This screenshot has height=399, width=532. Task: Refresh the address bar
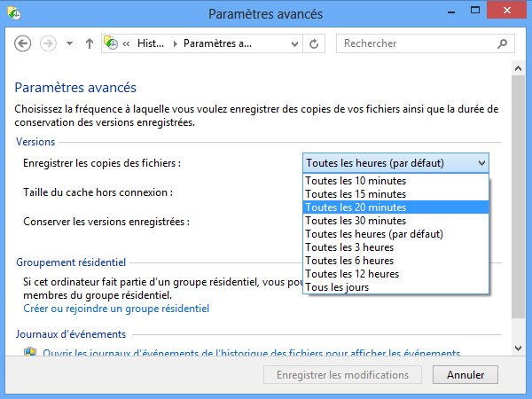point(314,43)
